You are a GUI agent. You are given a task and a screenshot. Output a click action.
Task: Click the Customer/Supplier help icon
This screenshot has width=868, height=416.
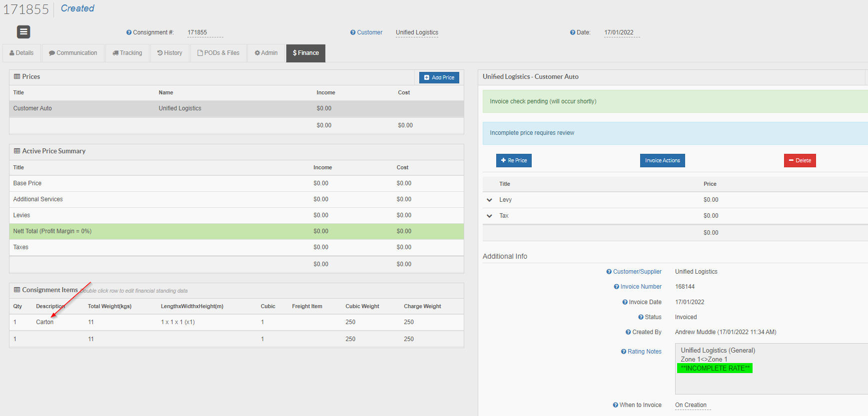609,272
